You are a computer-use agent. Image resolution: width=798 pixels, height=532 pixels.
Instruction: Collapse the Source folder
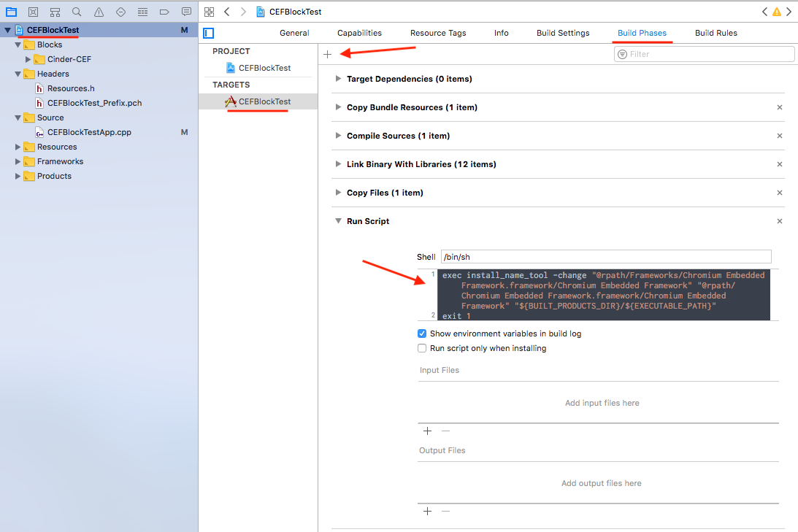tap(18, 117)
